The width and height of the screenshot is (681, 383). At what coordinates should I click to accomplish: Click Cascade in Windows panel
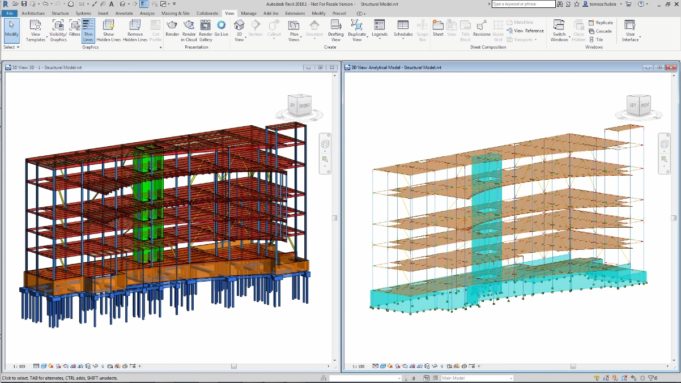tap(600, 31)
